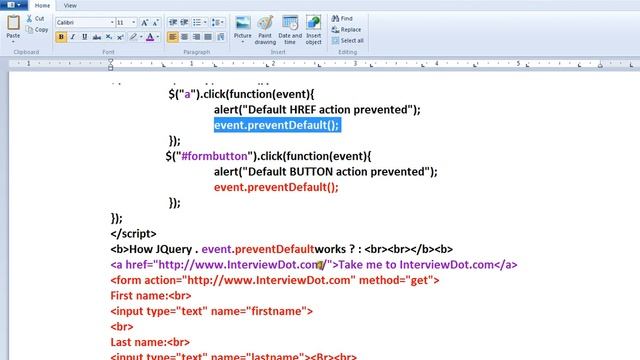
Task: Select all document text
Action: [347, 40]
